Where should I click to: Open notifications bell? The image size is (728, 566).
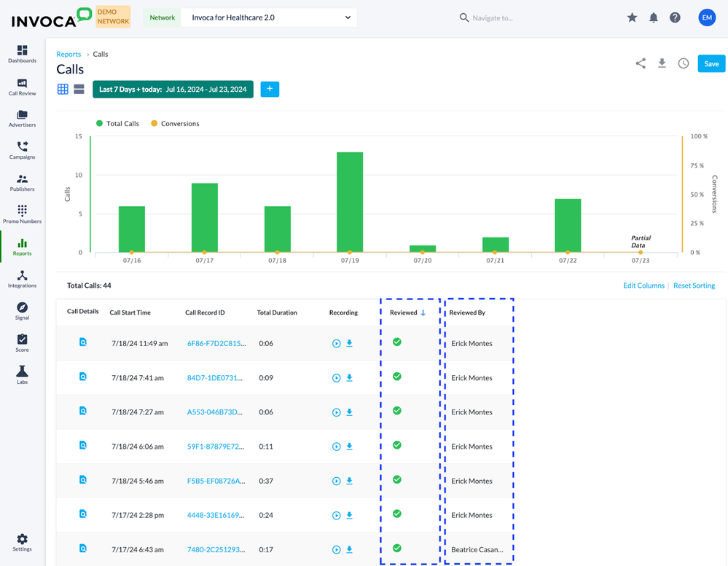click(653, 17)
